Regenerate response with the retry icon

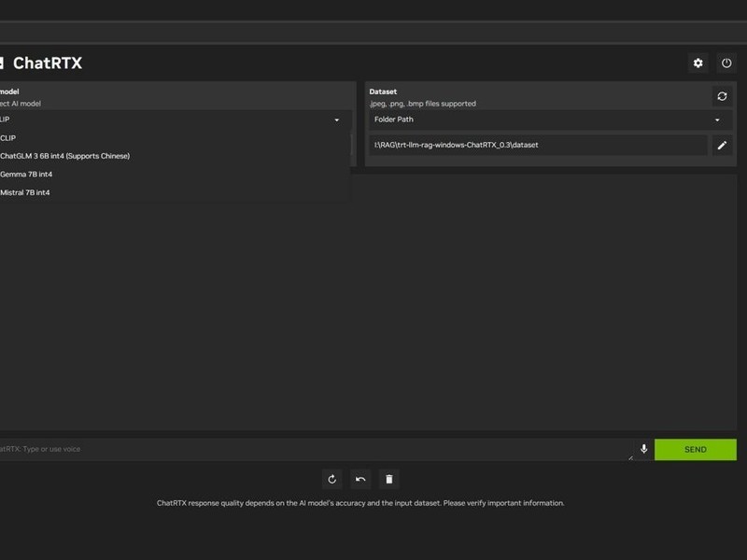click(x=332, y=479)
